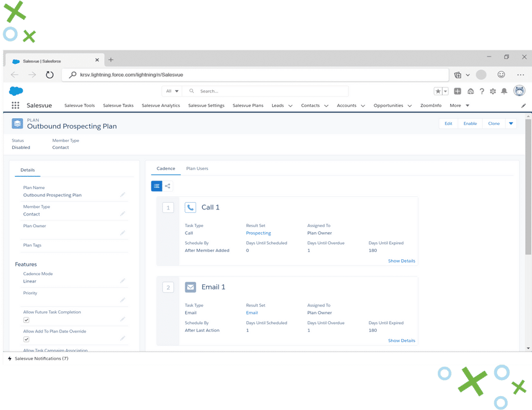Click the Call 1 phone icon
This screenshot has width=532, height=410.
click(190, 207)
